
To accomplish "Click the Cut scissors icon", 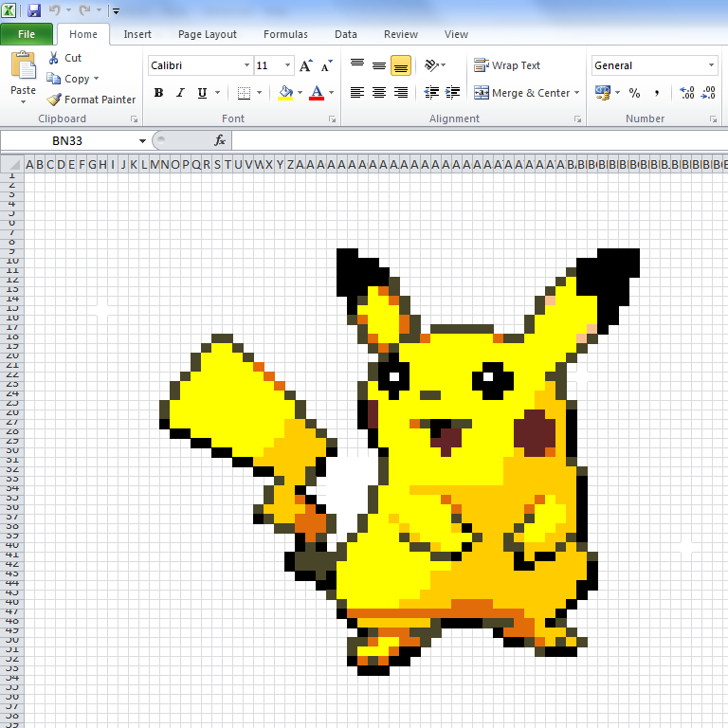I will point(54,58).
